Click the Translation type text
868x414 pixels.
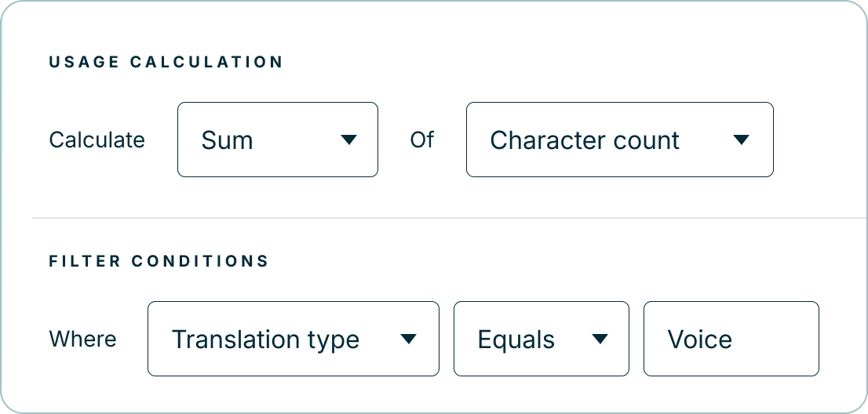(265, 340)
